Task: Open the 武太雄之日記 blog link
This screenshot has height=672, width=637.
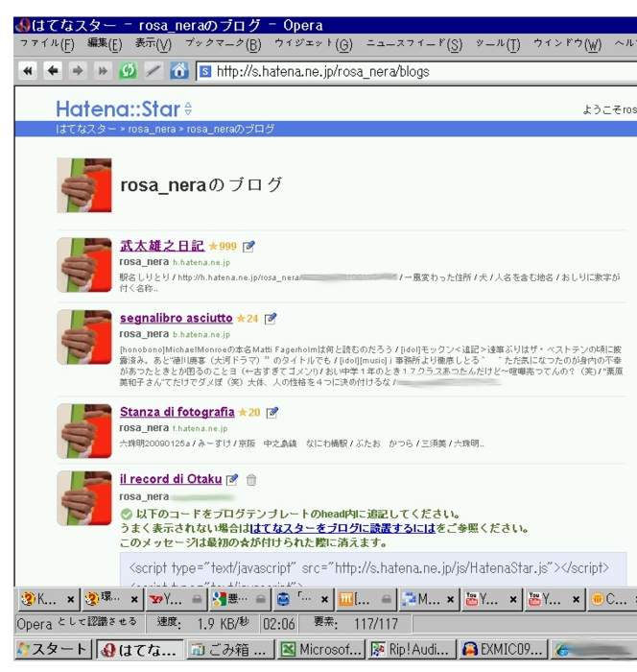Action: pos(162,246)
